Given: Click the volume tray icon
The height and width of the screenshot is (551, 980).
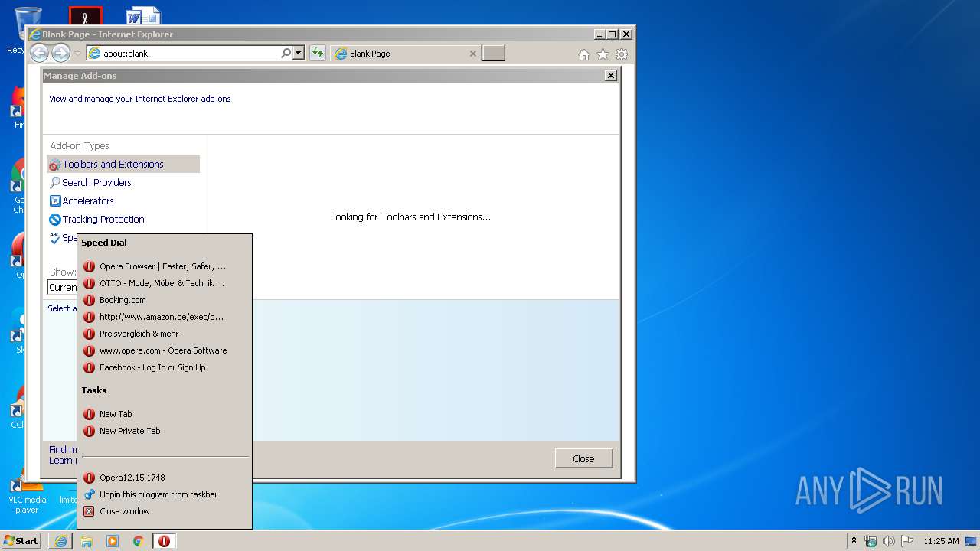Looking at the screenshot, I should pyautogui.click(x=889, y=541).
